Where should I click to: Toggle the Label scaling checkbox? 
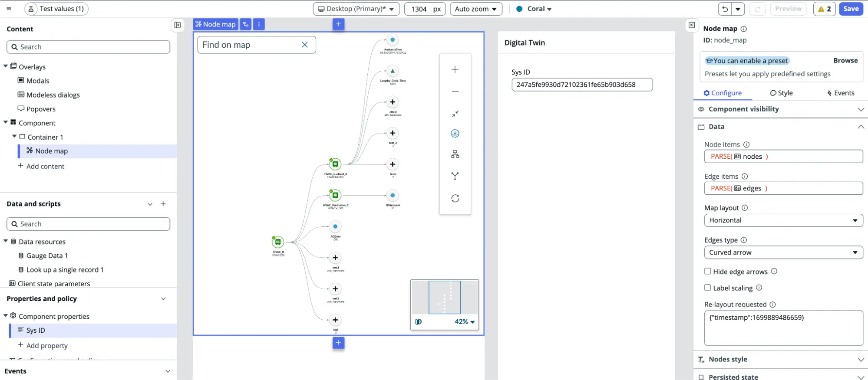[707, 288]
